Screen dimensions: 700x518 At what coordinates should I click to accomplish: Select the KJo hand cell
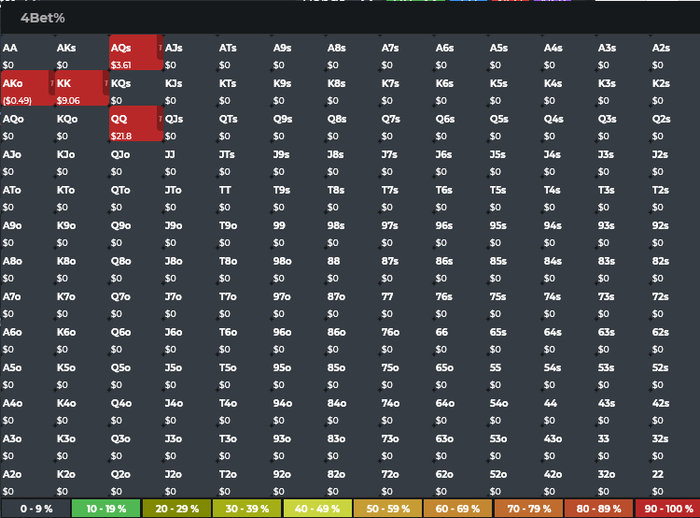82,159
